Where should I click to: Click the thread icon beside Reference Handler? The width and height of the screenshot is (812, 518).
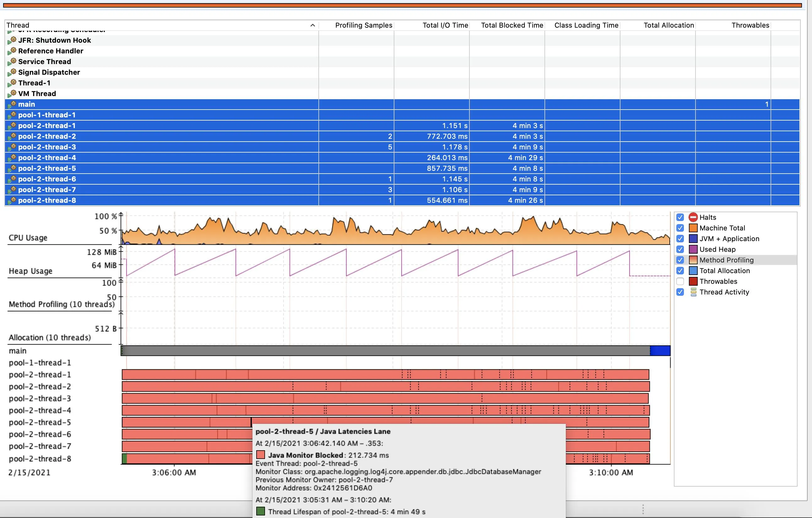click(12, 51)
